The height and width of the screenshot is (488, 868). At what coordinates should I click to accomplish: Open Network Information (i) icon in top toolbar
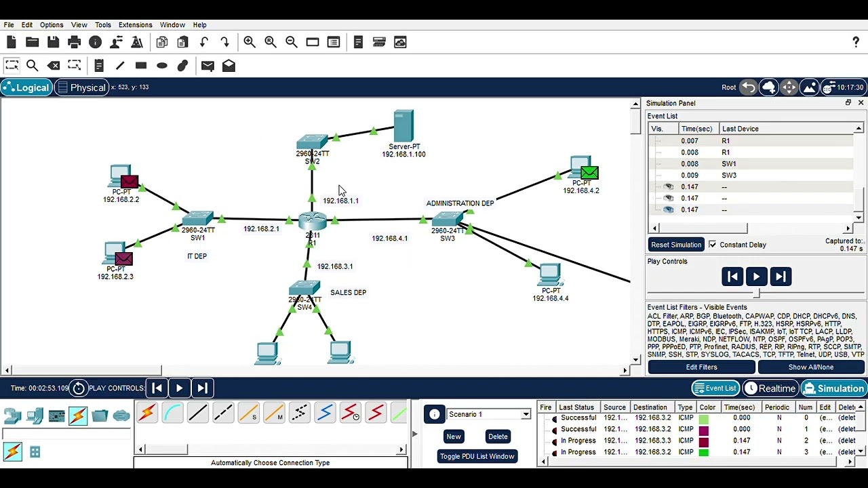pos(95,42)
